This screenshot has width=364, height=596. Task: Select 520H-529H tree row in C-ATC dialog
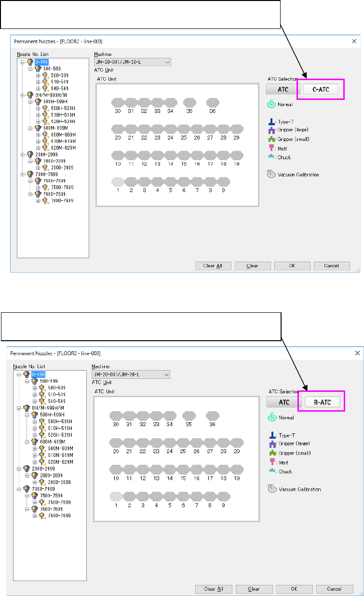point(63,122)
